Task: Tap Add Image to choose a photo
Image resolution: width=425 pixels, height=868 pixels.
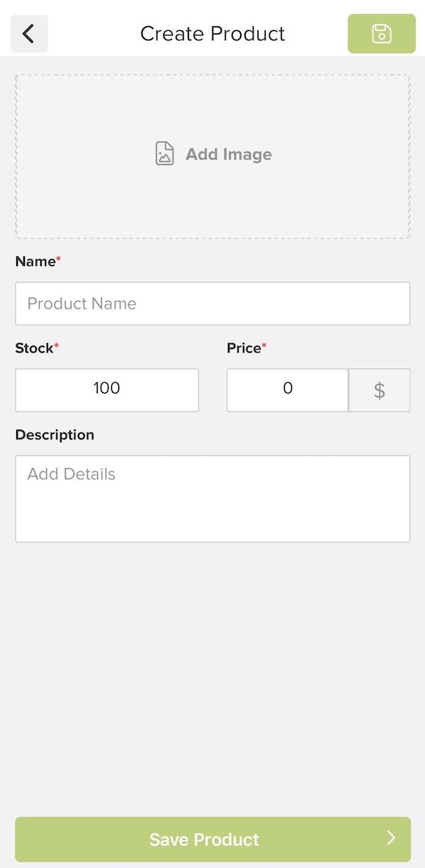Action: pos(228,154)
